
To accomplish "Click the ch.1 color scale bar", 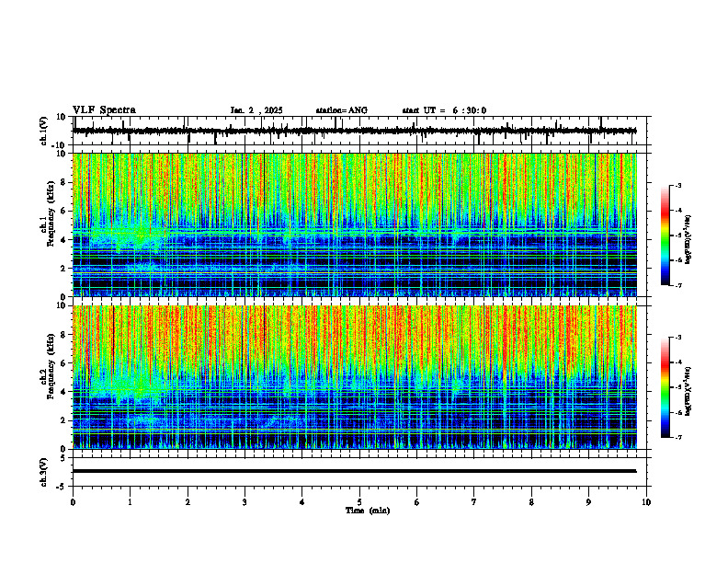I will pyautogui.click(x=665, y=236).
